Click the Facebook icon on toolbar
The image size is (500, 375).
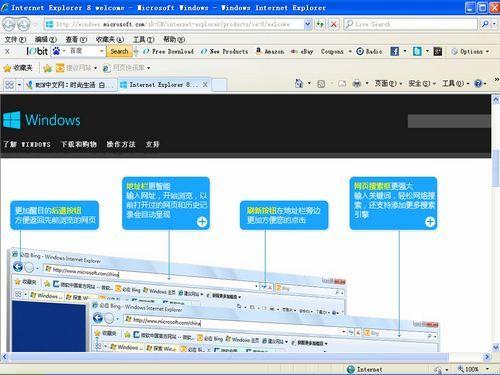pos(394,51)
